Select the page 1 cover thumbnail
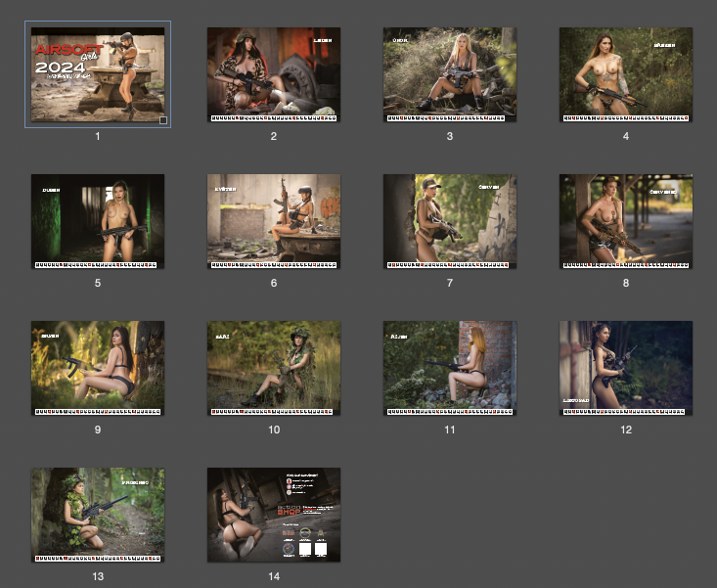 [x=98, y=74]
